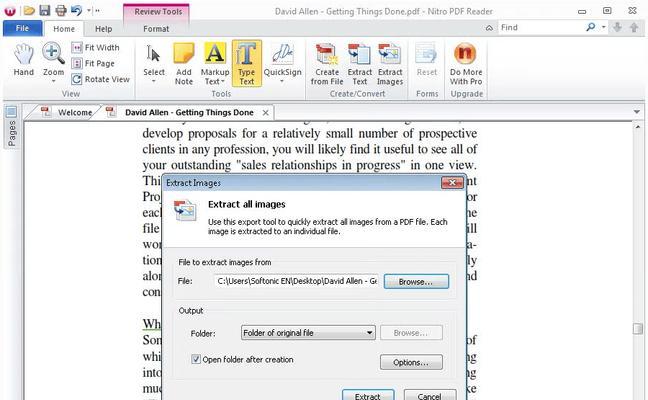The height and width of the screenshot is (400, 648).
Task: Click Fit Page view option
Action: [x=93, y=63]
